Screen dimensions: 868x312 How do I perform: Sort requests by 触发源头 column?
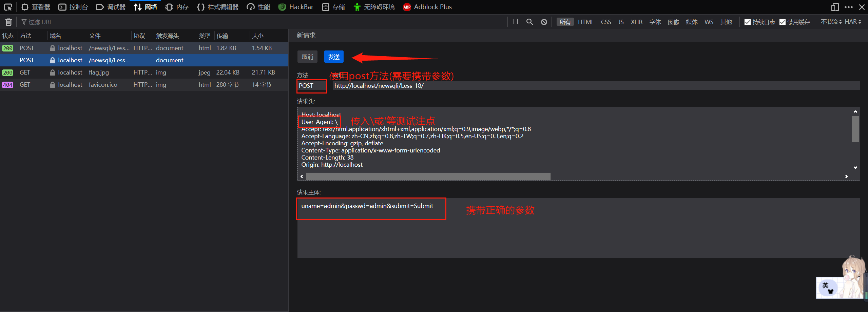coord(175,36)
